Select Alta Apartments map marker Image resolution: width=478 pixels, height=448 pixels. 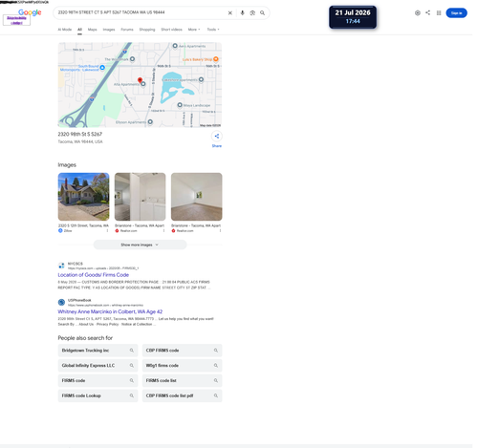click(143, 84)
